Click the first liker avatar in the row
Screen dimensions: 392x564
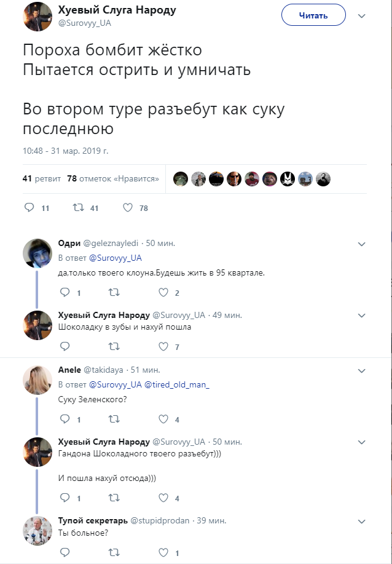click(180, 179)
